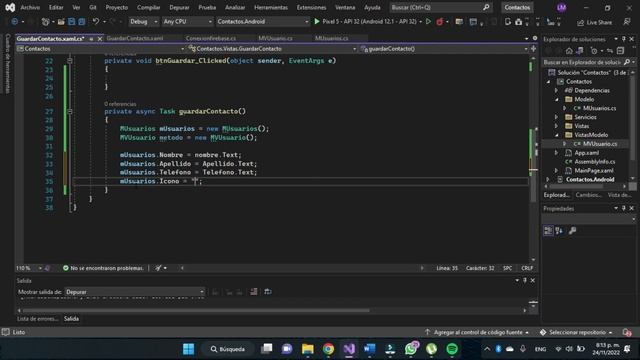Toggle auto-hide pin on Salida panel
Image resolution: width=640 pixels, height=360 pixels.
click(x=525, y=280)
